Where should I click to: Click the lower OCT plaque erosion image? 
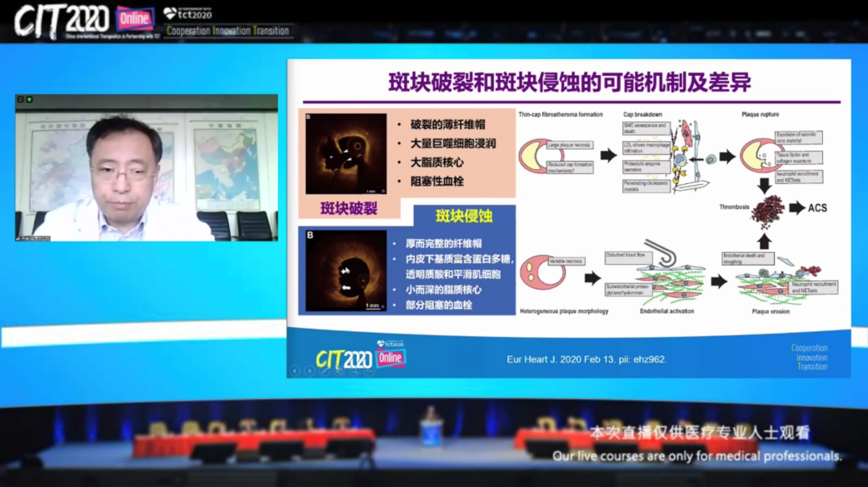(x=346, y=271)
